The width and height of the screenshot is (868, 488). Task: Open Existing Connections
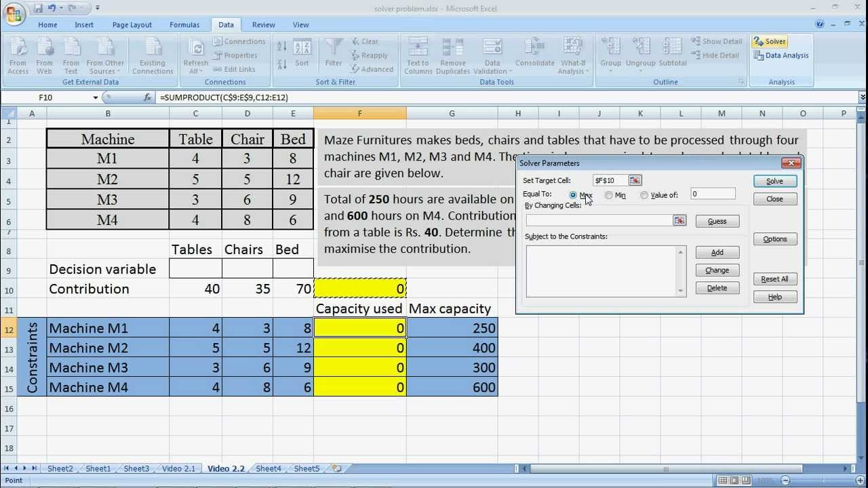(153, 54)
